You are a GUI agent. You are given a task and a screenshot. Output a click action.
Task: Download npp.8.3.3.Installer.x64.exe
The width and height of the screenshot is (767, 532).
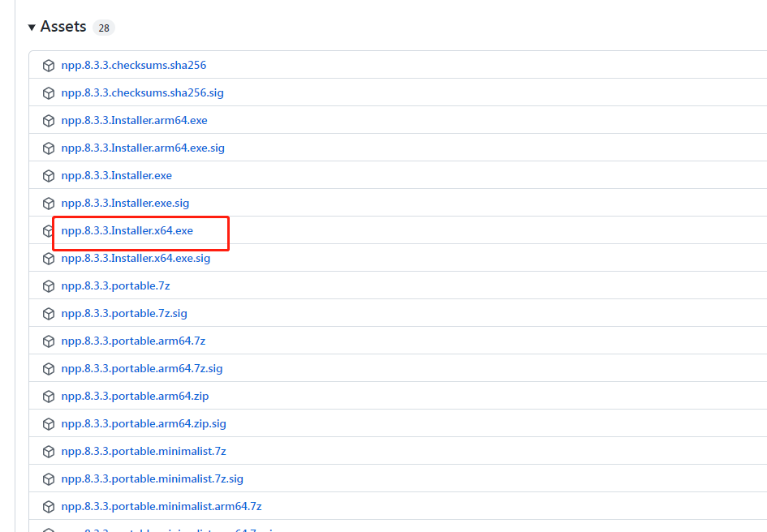127,231
